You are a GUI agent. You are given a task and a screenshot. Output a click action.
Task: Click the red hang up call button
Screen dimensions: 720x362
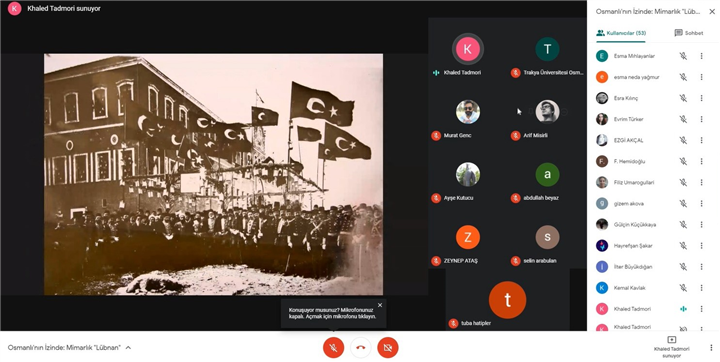tap(360, 348)
